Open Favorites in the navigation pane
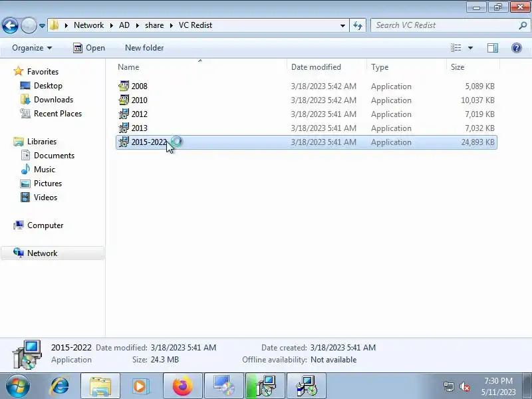 [x=36, y=72]
